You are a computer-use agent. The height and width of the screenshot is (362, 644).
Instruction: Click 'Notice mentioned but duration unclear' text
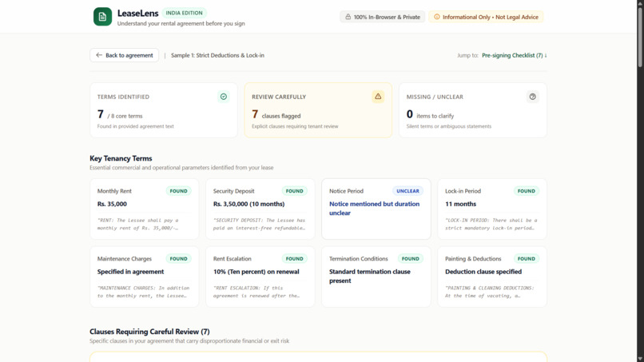pos(374,209)
